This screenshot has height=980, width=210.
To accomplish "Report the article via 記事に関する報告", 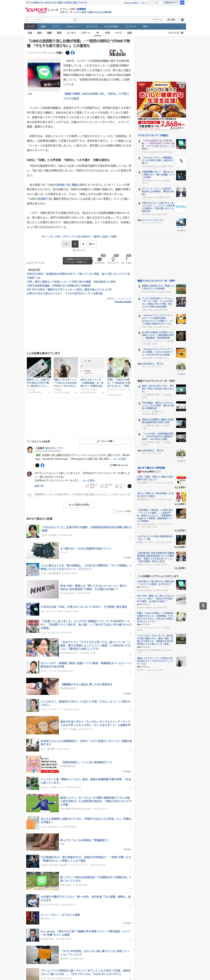I will tap(35, 263).
